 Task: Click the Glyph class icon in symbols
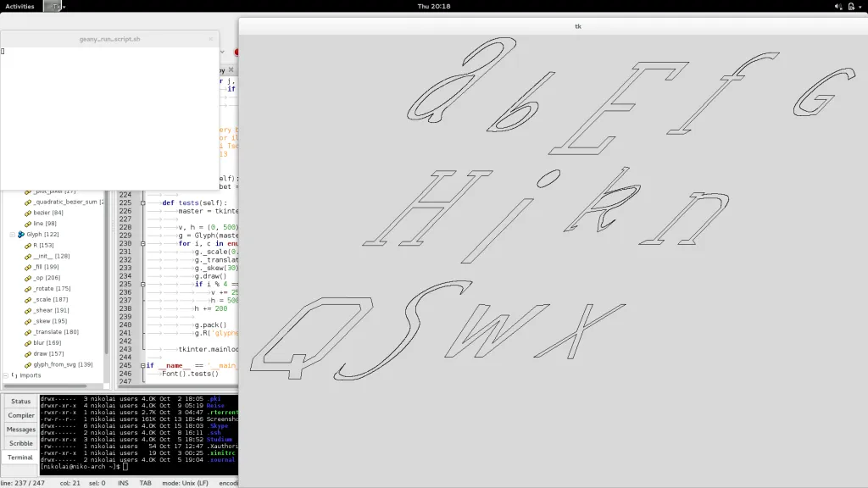[x=21, y=235]
